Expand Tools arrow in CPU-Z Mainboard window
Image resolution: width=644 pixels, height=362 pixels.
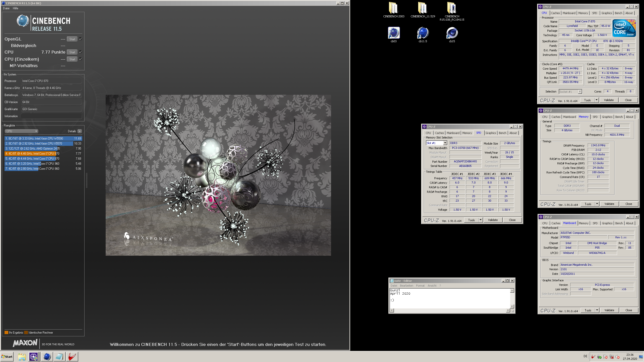597,310
